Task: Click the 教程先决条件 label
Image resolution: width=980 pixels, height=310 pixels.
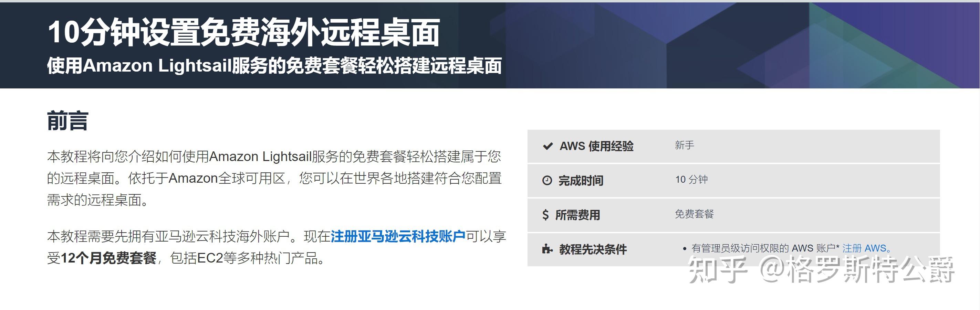Action: point(593,249)
